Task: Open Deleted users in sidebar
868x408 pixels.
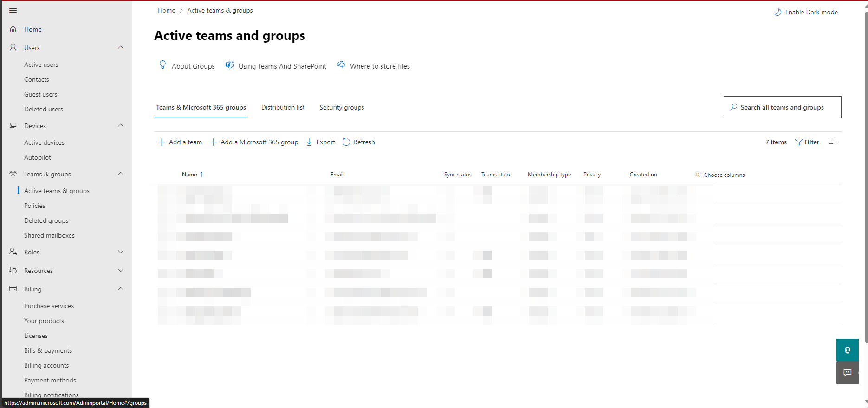Action: [44, 109]
